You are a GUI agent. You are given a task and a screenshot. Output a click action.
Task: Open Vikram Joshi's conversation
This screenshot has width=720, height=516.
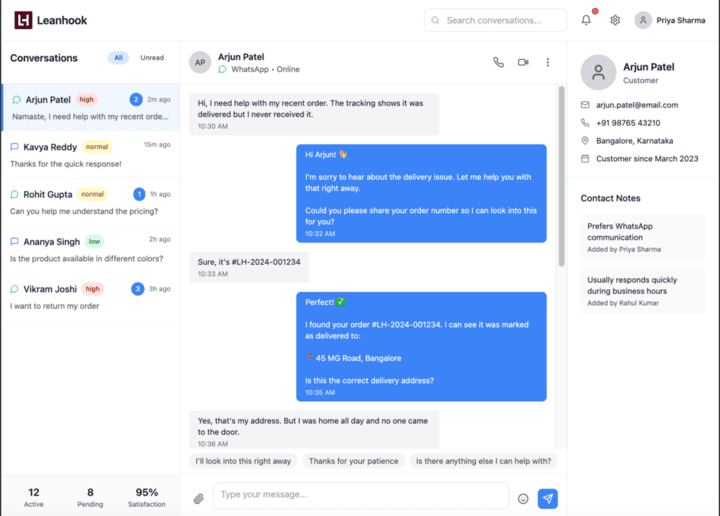[90, 297]
